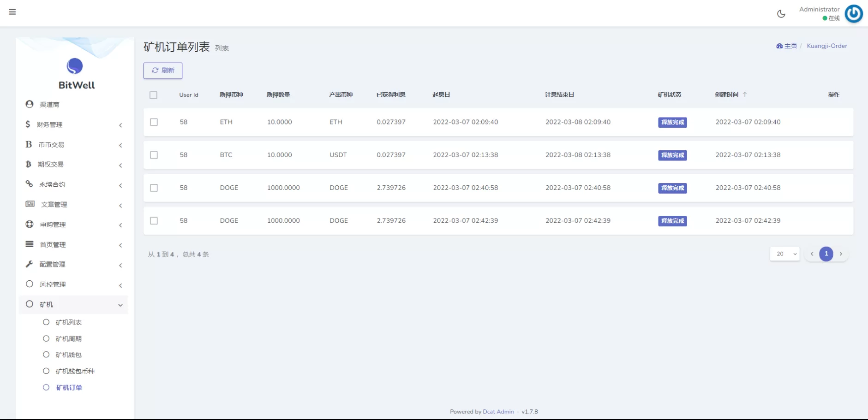
Task: Select the checkbox for the BTC row
Action: [x=154, y=155]
